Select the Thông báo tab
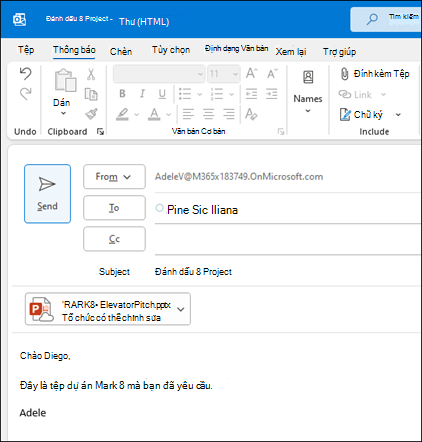Viewport: 422px width, 442px height. 74,50
